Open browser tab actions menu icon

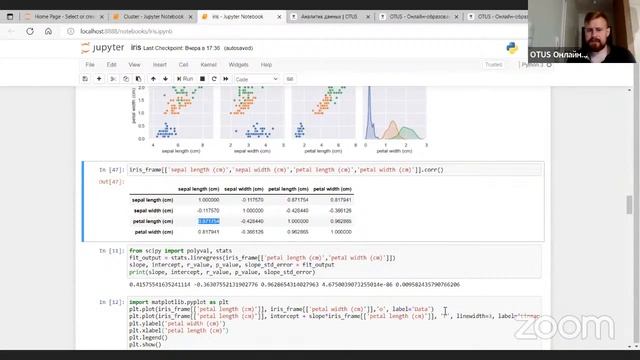coord(10,17)
